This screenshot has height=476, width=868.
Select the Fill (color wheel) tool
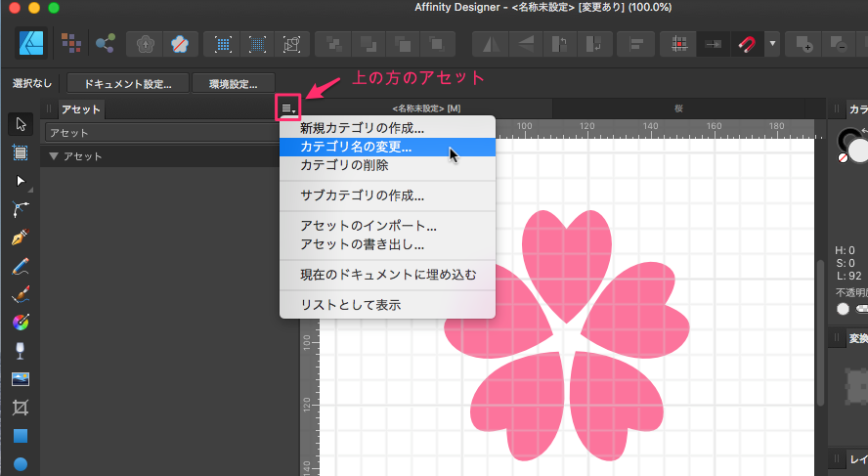(x=21, y=322)
